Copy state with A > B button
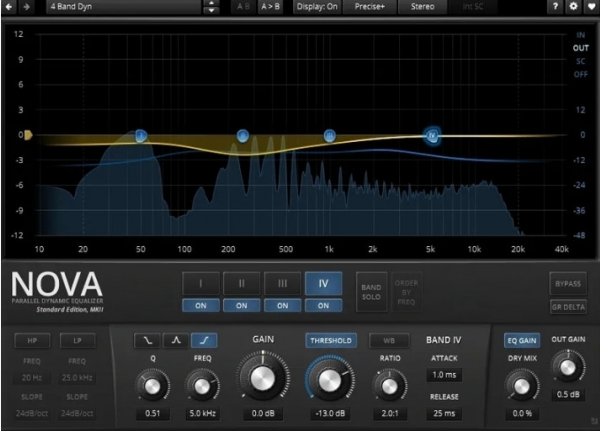Image resolution: width=600 pixels, height=431 pixels. pyautogui.click(x=270, y=7)
